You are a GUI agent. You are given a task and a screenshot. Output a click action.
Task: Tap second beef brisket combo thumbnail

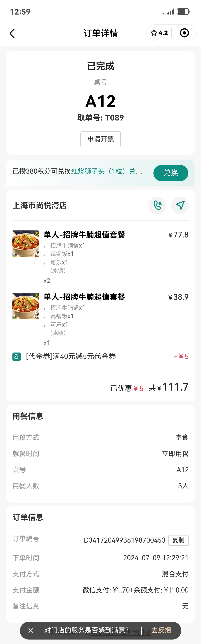click(x=26, y=306)
